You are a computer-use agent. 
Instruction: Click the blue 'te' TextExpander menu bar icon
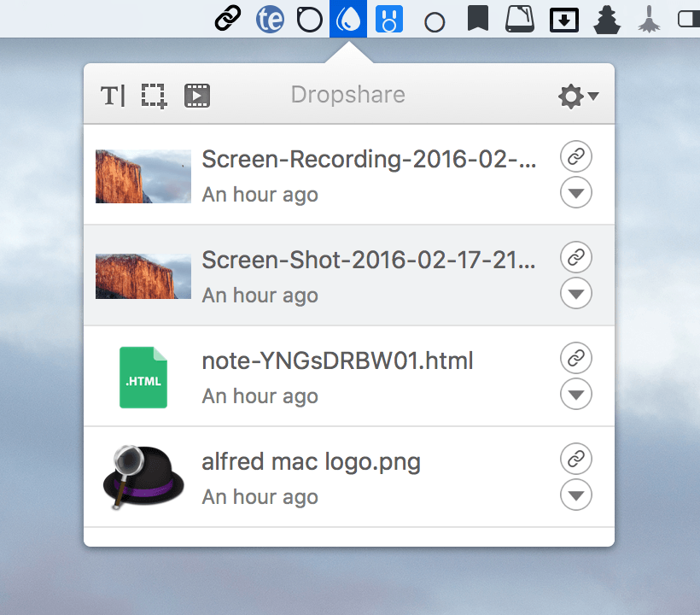tap(270, 19)
